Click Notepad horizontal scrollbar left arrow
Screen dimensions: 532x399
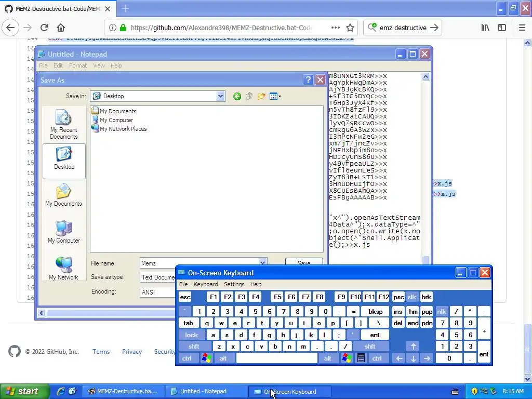click(42, 313)
